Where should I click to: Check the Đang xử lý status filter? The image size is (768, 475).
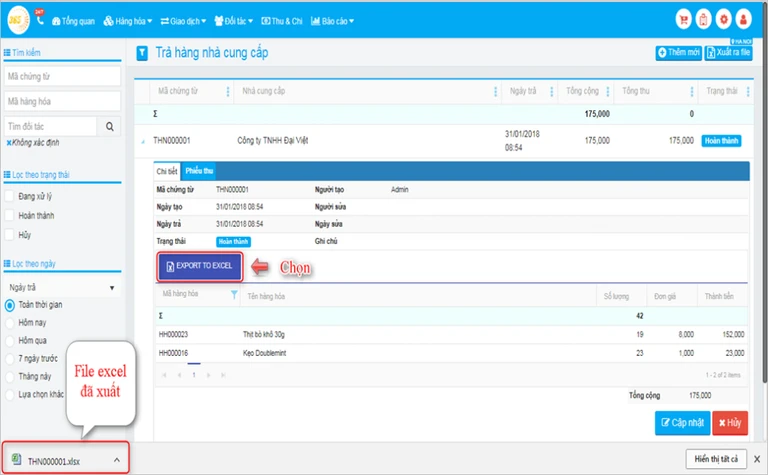9,196
